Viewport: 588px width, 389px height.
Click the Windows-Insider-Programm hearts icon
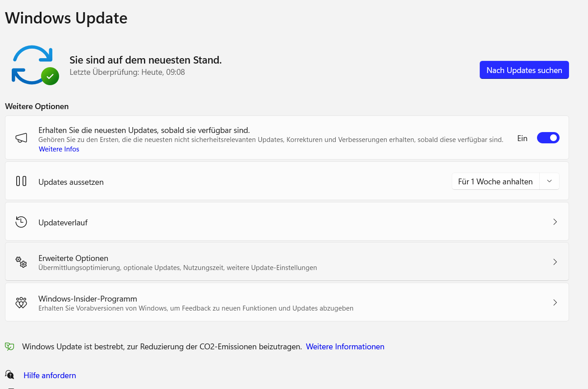coord(21,302)
